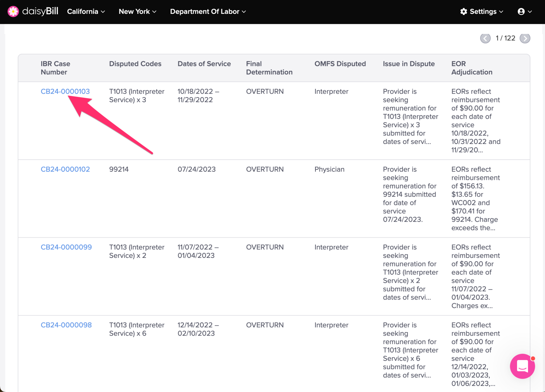Expand the Department Of Labor menu

pos(208,11)
